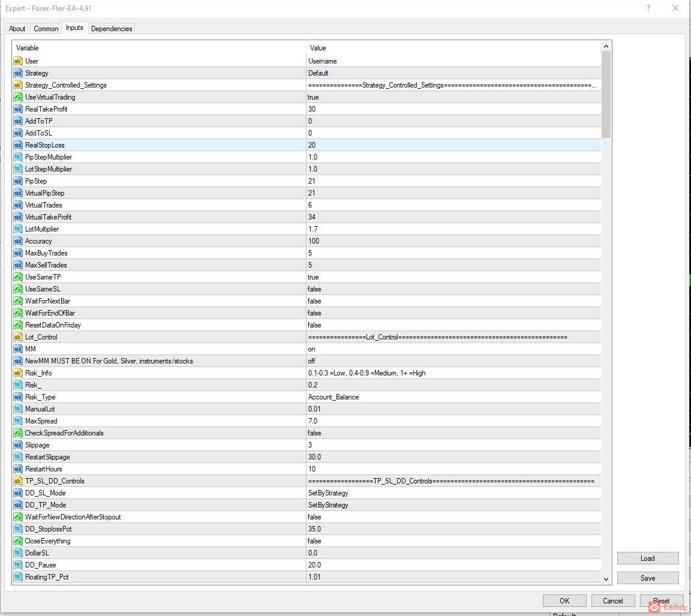Viewport: 691px width, 616px height.
Task: Click the inputs list scrollbar thumb
Action: (x=606, y=94)
